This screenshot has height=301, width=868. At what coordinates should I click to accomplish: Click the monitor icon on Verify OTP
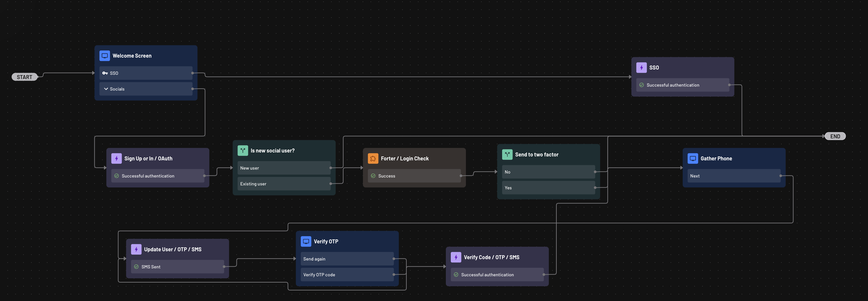306,241
